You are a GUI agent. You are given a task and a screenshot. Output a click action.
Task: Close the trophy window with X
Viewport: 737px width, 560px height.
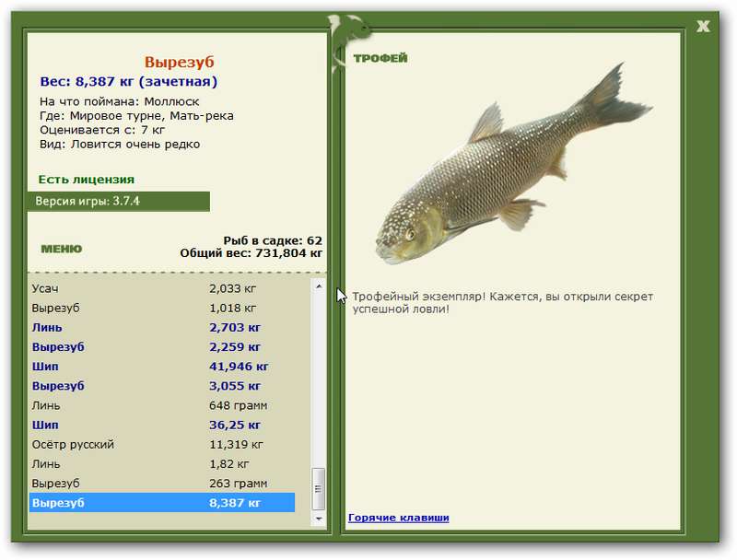pos(703,27)
